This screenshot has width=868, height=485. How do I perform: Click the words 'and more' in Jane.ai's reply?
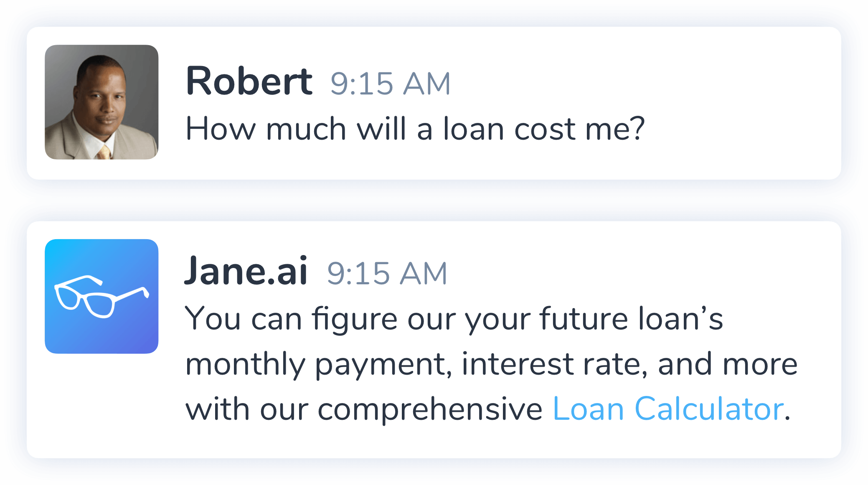point(728,364)
